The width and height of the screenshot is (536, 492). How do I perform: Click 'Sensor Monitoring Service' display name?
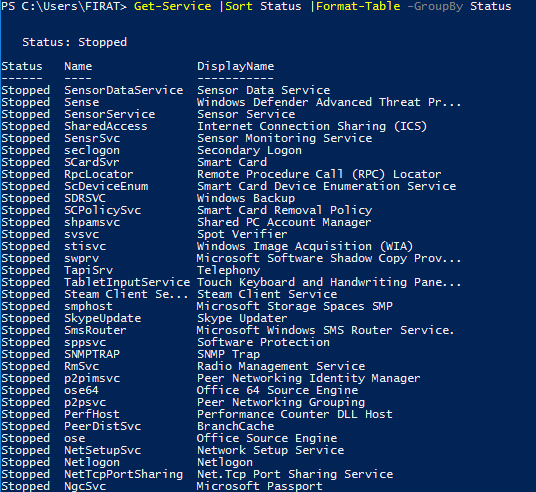(x=284, y=138)
